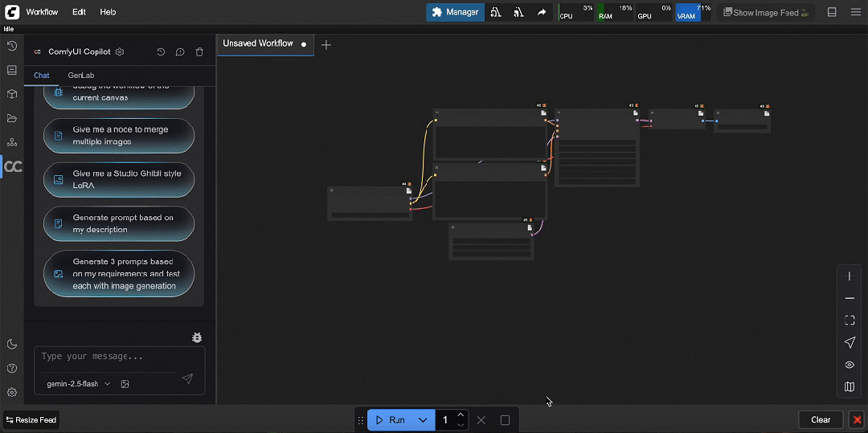Increase the batch count with up arrow

tap(461, 415)
